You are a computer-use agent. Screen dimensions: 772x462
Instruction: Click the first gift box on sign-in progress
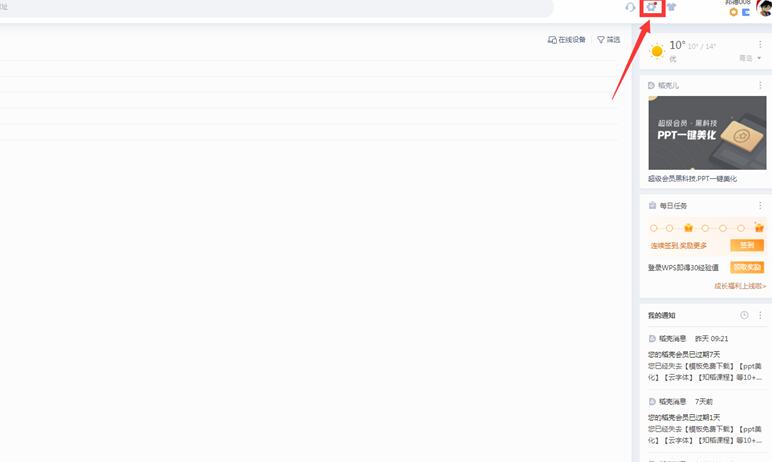click(688, 228)
